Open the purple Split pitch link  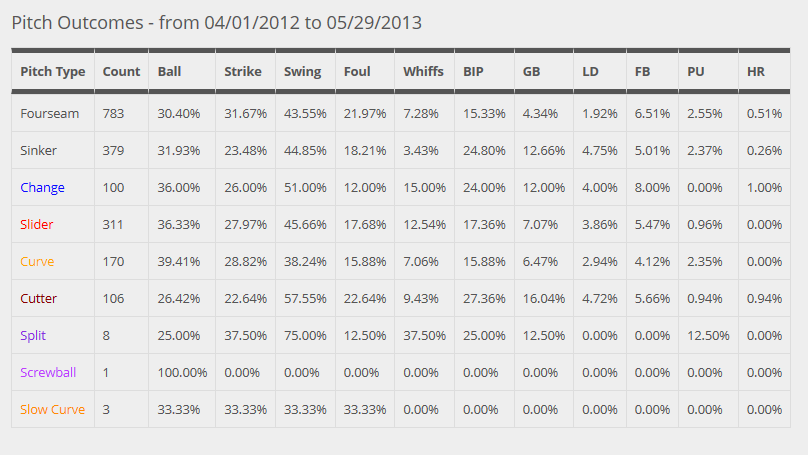[x=33, y=336]
